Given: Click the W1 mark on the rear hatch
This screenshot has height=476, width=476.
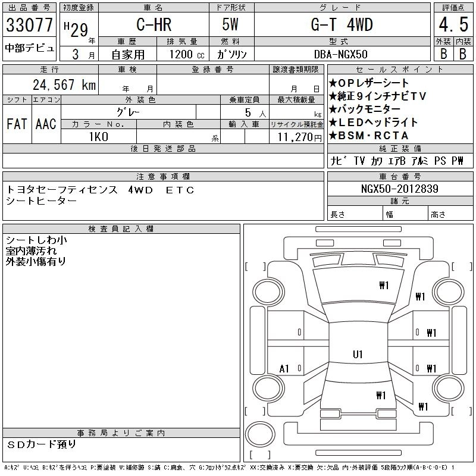Looking at the screenshot, I should (x=381, y=395).
